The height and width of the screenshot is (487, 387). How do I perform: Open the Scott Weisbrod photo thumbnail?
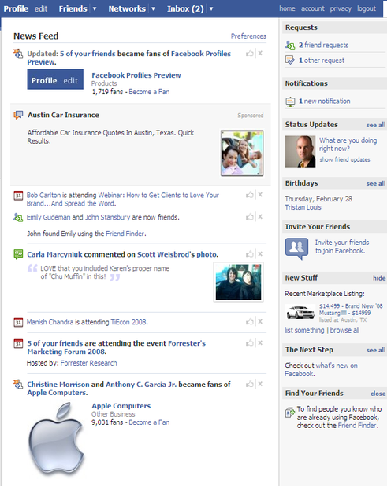[x=238, y=282]
